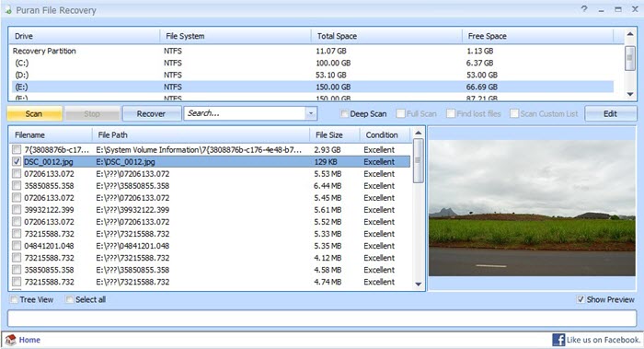The width and height of the screenshot is (644, 349).
Task: Click the empty status field above Home
Action: click(x=322, y=319)
